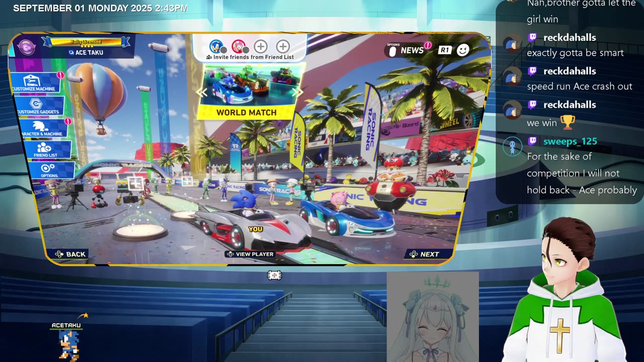Click the stream date and time overlay
Image resolution: width=644 pixels, height=362 pixels.
100,8
